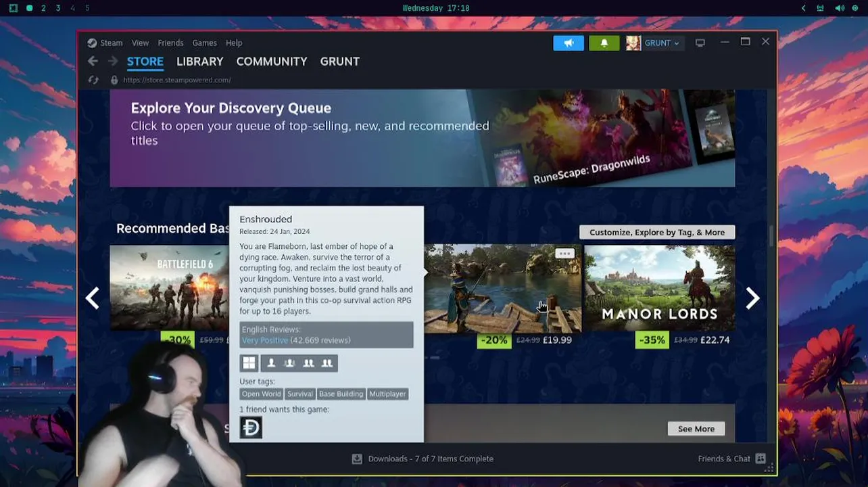
Task: Click Downloads - 7 of 7 Items Complete
Action: (x=431, y=459)
